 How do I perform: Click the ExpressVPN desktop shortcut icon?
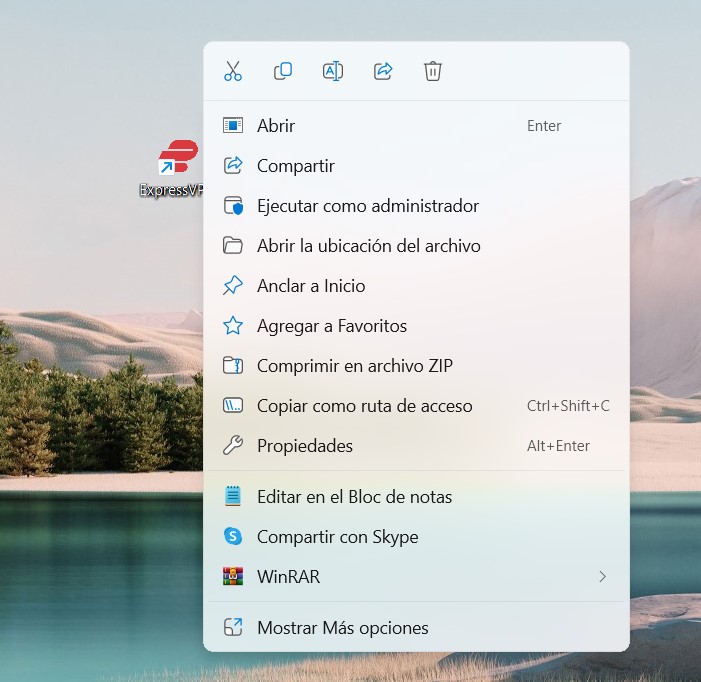(179, 156)
